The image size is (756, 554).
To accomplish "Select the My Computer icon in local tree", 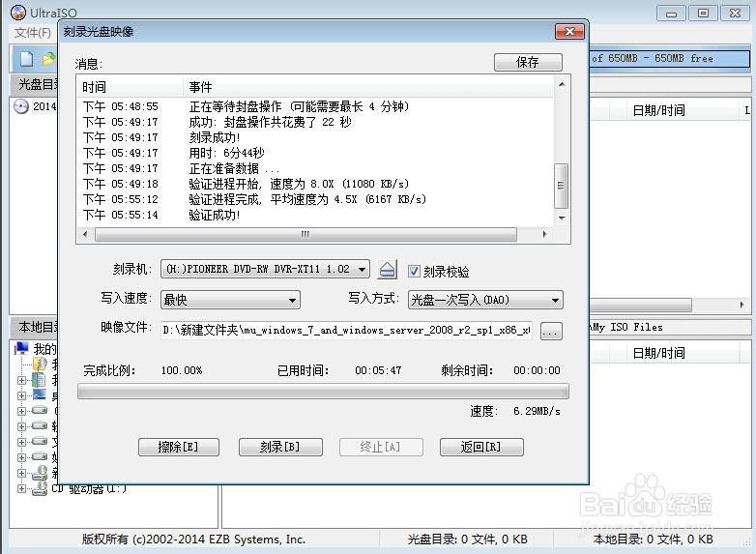I will coord(21,348).
